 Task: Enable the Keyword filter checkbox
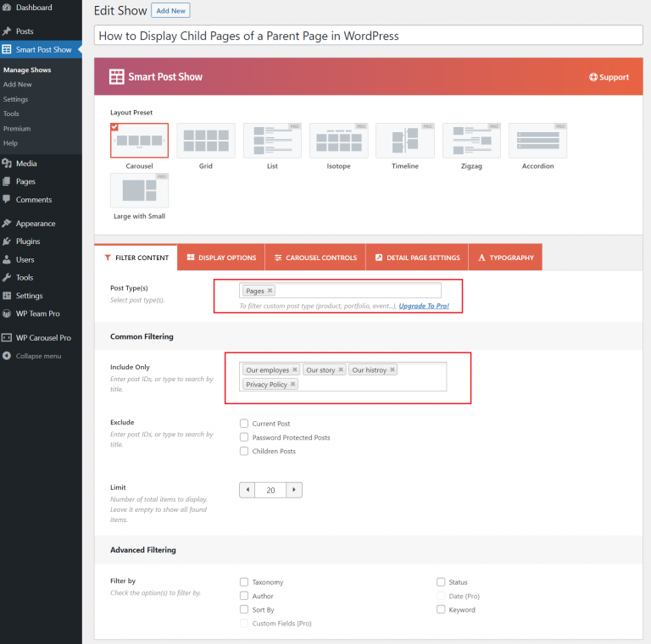pos(441,609)
